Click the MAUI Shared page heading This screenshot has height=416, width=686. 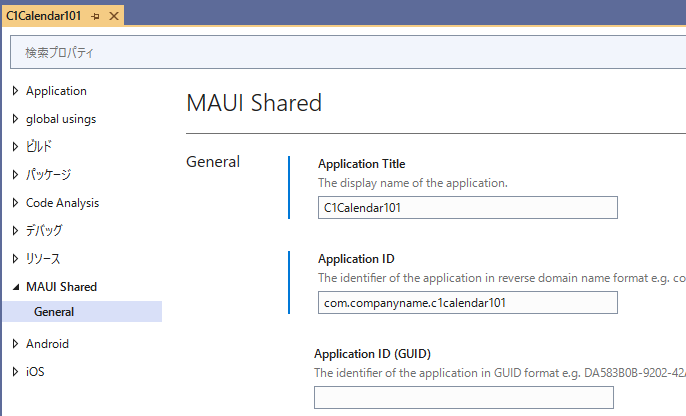coord(254,103)
